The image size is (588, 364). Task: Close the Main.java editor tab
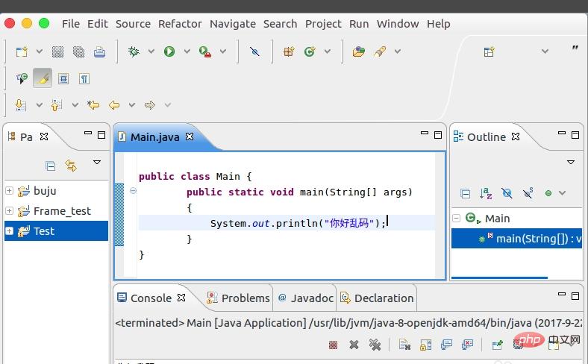pyautogui.click(x=190, y=136)
